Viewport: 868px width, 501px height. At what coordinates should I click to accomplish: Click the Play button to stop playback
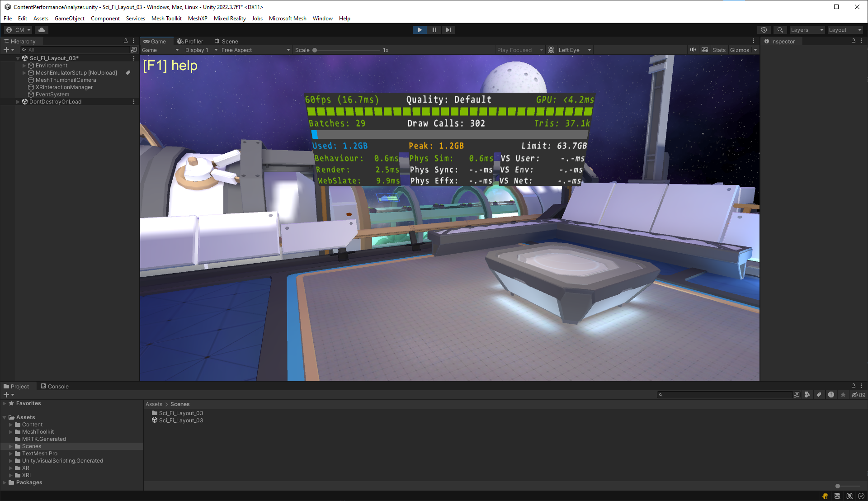click(420, 29)
